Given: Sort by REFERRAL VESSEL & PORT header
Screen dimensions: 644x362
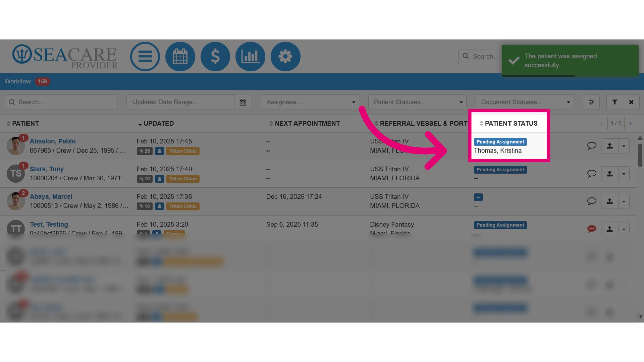Looking at the screenshot, I should click(421, 123).
